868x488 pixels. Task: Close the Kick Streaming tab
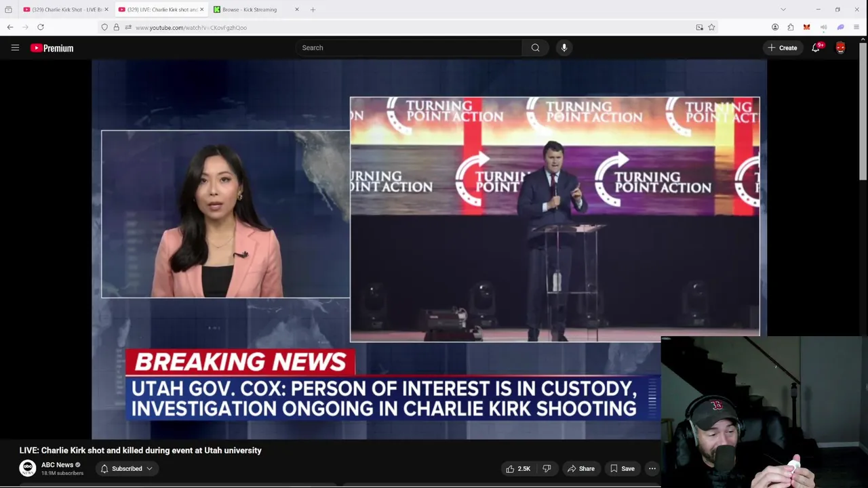[x=296, y=9]
